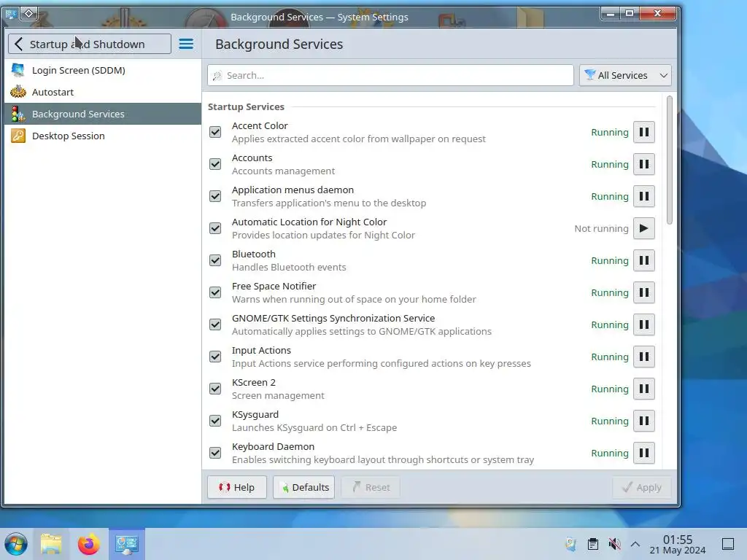Toggle Application menus daemon checkbox
Viewport: 747px width, 560px height.
215,196
